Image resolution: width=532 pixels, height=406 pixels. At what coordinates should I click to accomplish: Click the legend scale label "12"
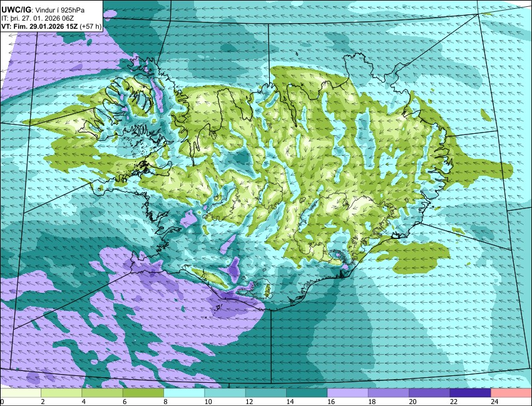click(x=249, y=402)
